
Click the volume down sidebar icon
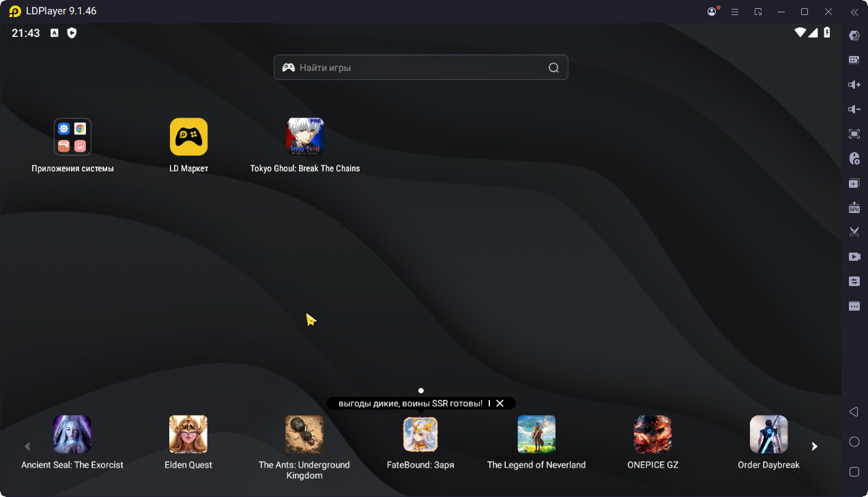[854, 109]
